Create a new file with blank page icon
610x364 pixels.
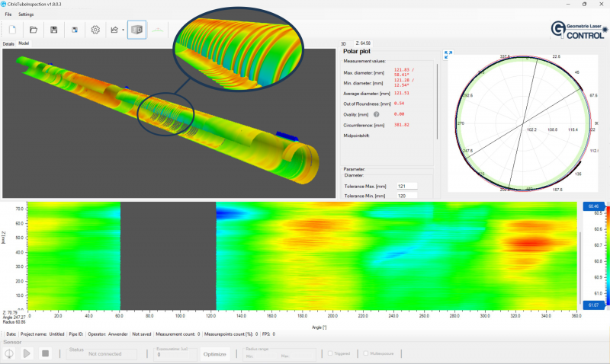click(x=12, y=30)
